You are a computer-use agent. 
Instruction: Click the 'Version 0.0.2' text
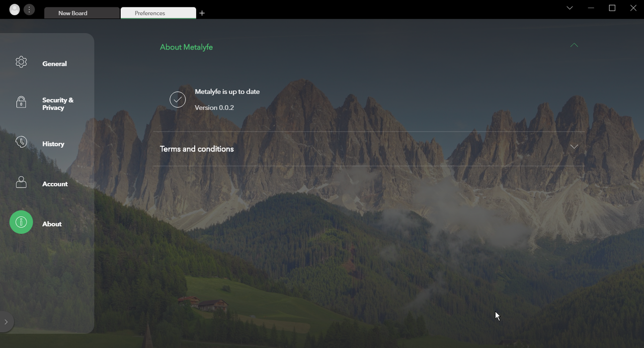tap(214, 108)
